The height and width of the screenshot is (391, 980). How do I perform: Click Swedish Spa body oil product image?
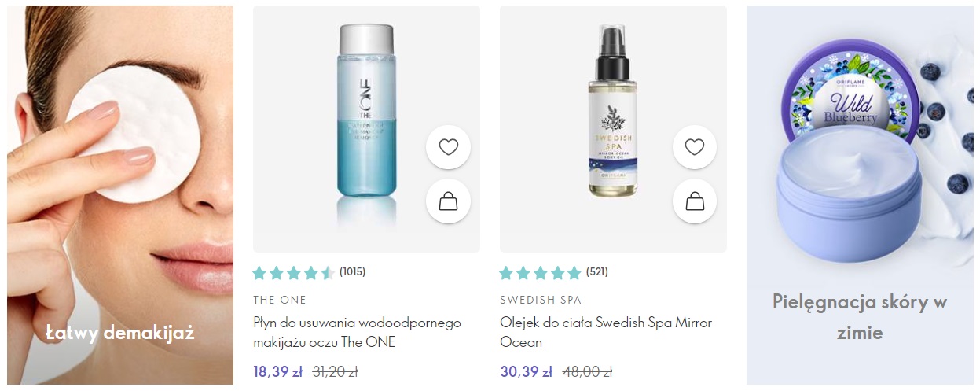pyautogui.click(x=613, y=110)
